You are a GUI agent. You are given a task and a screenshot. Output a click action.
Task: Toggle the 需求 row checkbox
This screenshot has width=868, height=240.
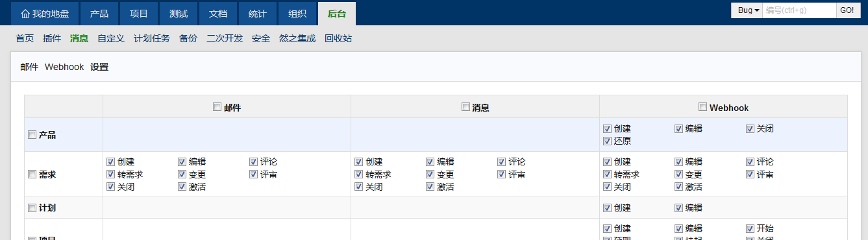point(32,174)
